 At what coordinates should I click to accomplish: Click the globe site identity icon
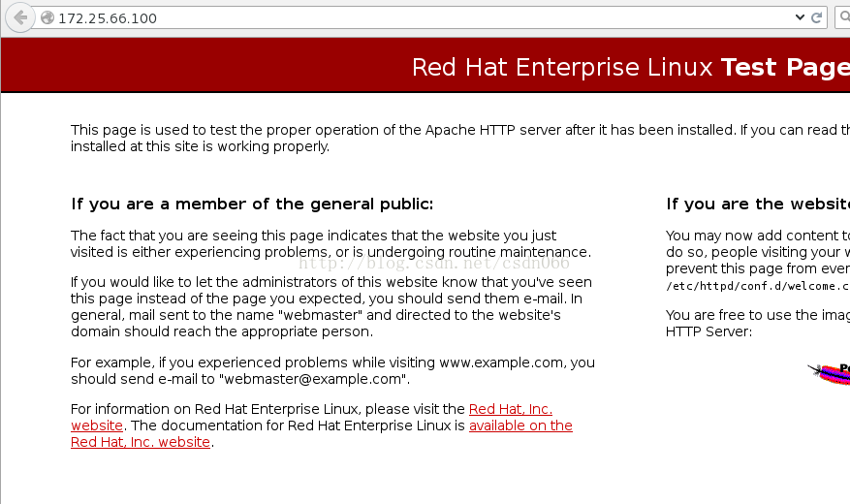click(47, 17)
